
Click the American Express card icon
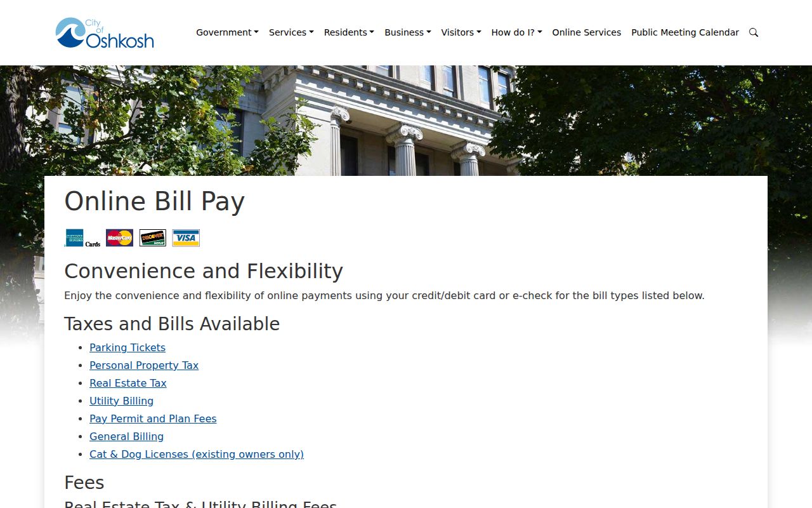coord(82,238)
